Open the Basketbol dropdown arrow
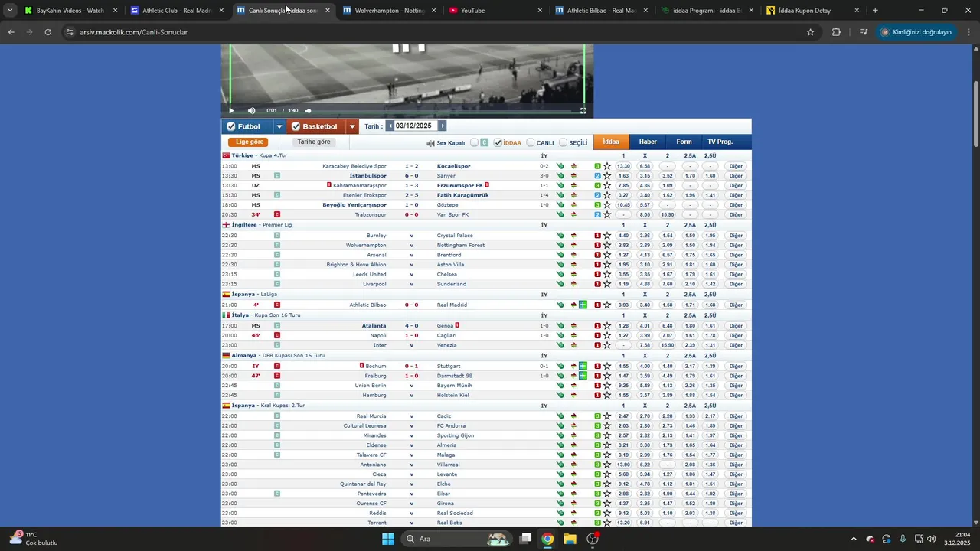This screenshot has width=980, height=551. (x=352, y=126)
